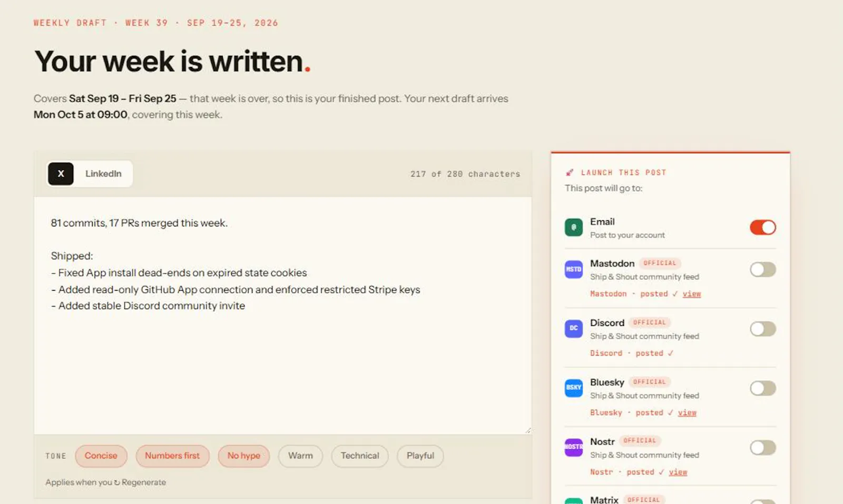Click the Mastodon channel icon
This screenshot has width=843, height=504.
[574, 269]
